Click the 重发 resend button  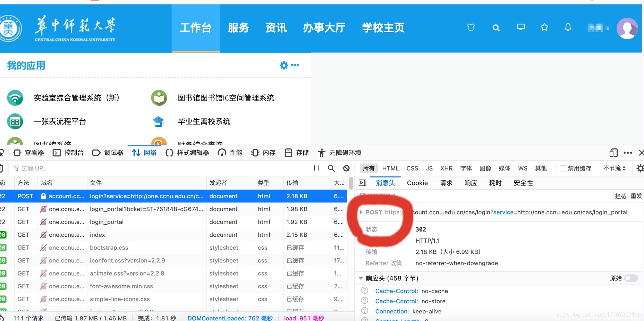pos(636,196)
